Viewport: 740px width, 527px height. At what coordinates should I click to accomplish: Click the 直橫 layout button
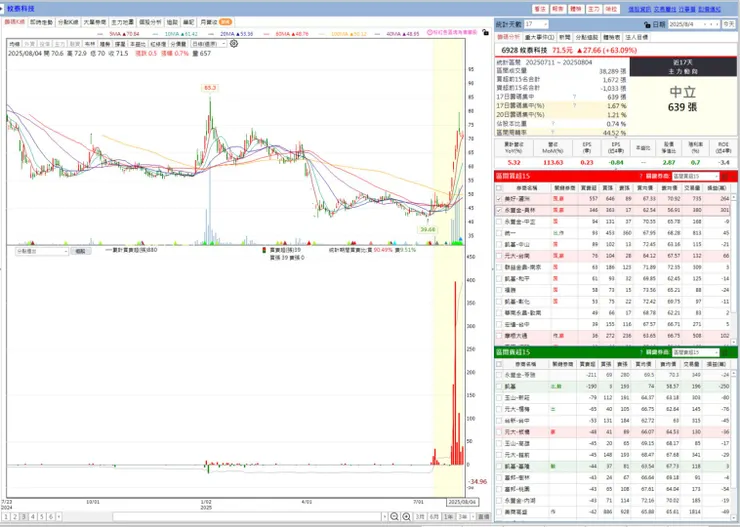tap(483, 517)
